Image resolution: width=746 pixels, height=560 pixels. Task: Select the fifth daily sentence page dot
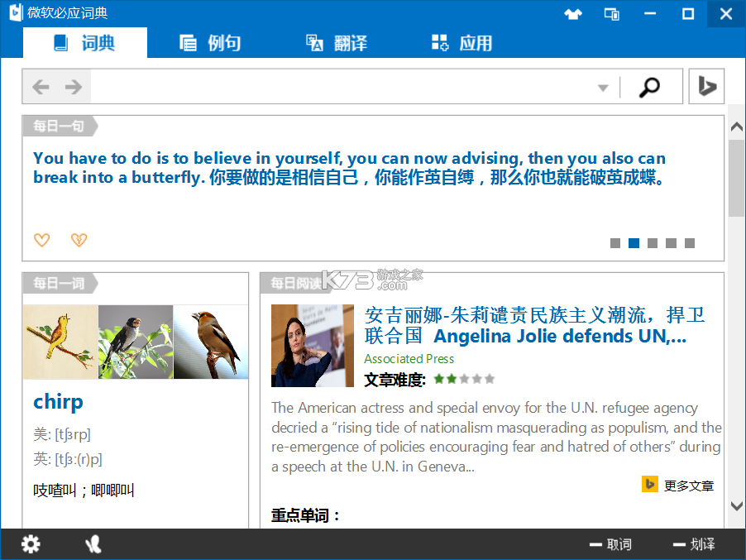pyautogui.click(x=690, y=243)
